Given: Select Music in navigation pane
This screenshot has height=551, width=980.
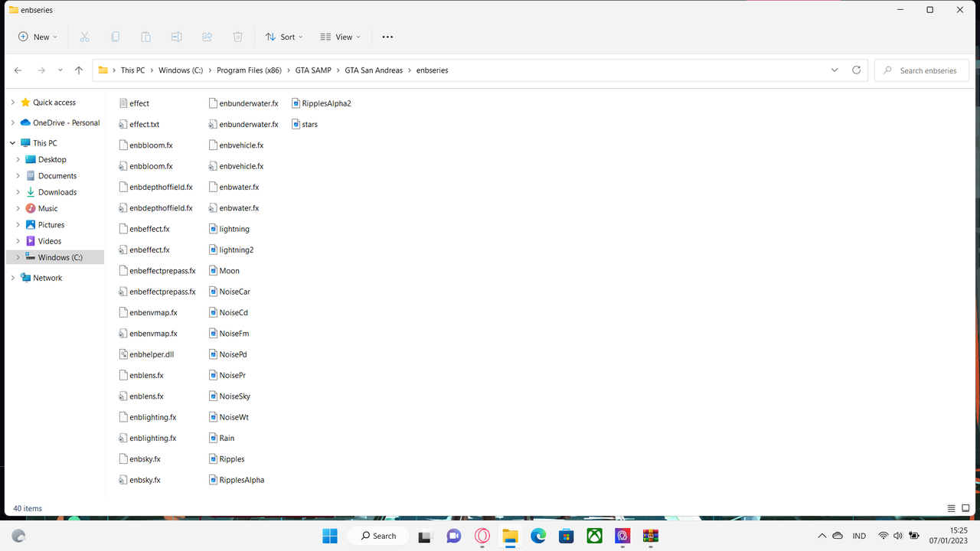Looking at the screenshot, I should [47, 208].
